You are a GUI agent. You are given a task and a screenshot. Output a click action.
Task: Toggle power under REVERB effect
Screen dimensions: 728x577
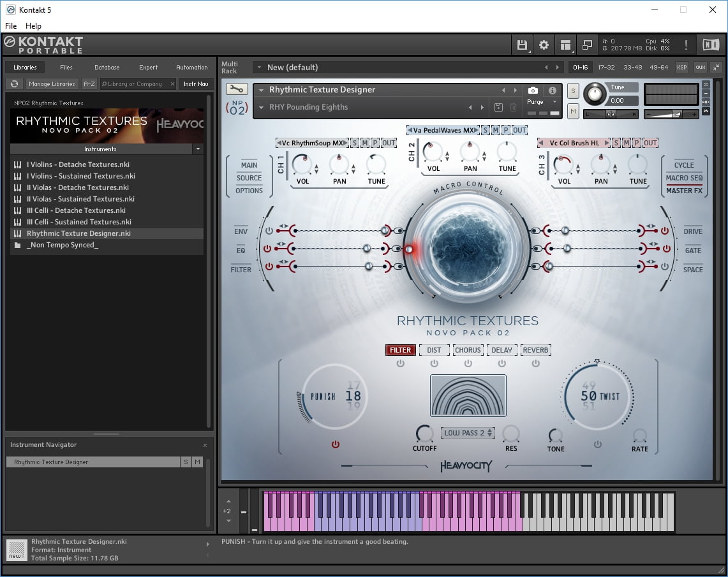point(536,363)
